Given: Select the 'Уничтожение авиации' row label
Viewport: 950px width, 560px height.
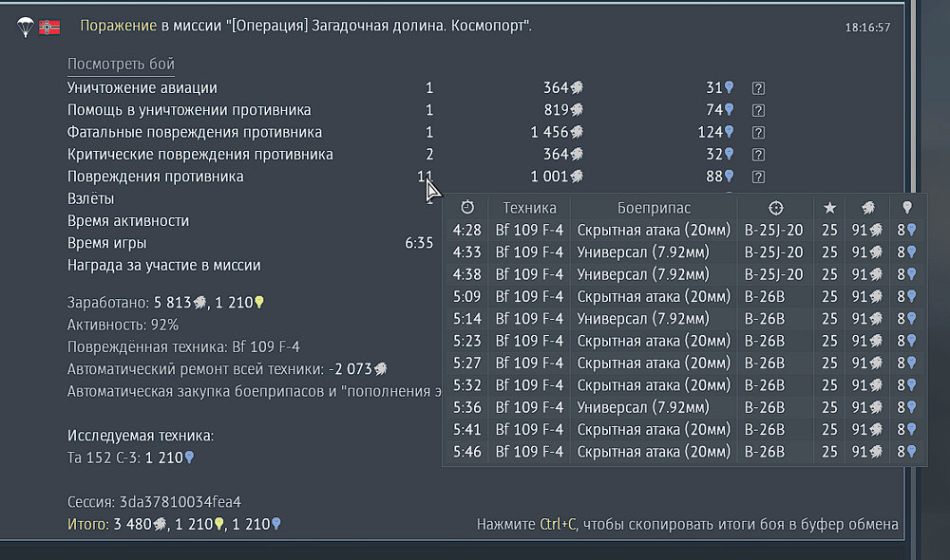Looking at the screenshot, I should coord(142,87).
